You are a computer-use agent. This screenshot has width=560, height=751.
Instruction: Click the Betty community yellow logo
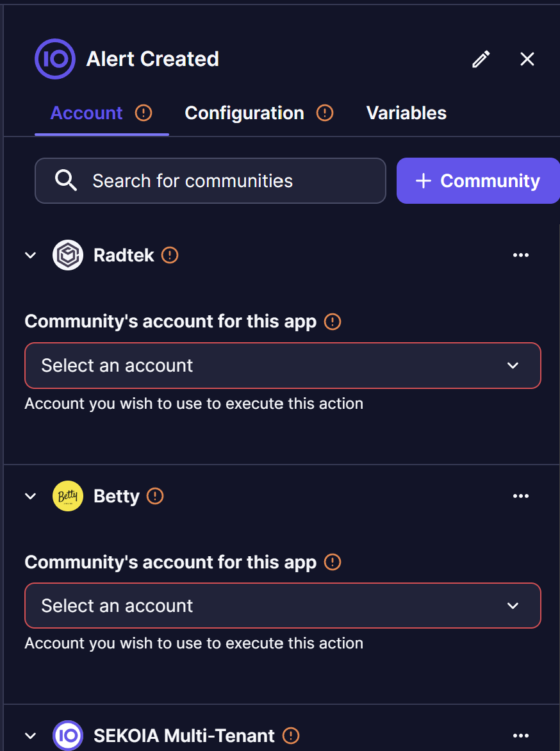[x=67, y=495]
